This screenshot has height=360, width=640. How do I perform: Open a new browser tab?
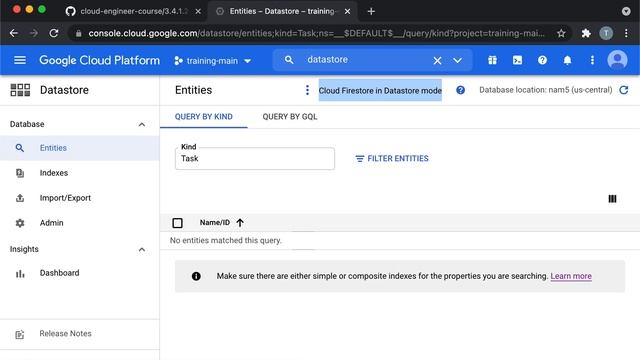[x=371, y=11]
